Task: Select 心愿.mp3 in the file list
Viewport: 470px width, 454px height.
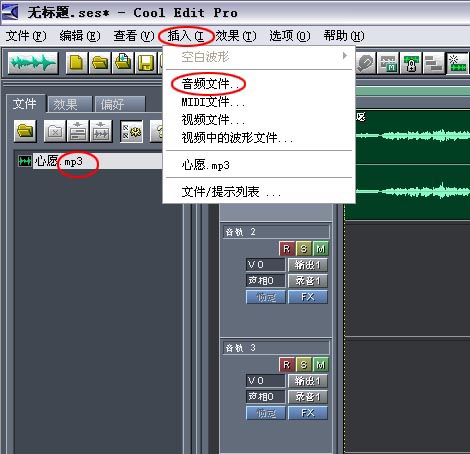Action: [x=59, y=161]
